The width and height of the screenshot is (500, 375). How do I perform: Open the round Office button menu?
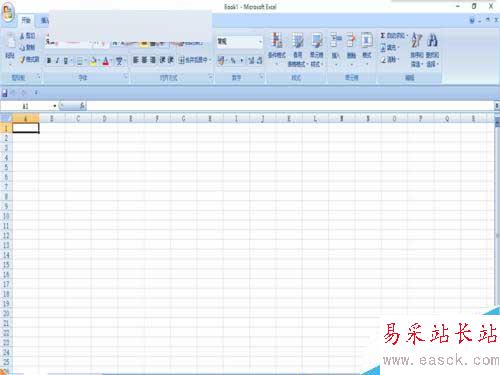[x=8, y=13]
